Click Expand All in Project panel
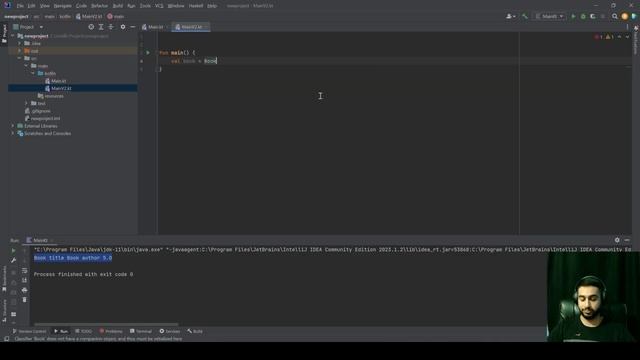Viewport: 640px width, 360px height. [x=101, y=27]
